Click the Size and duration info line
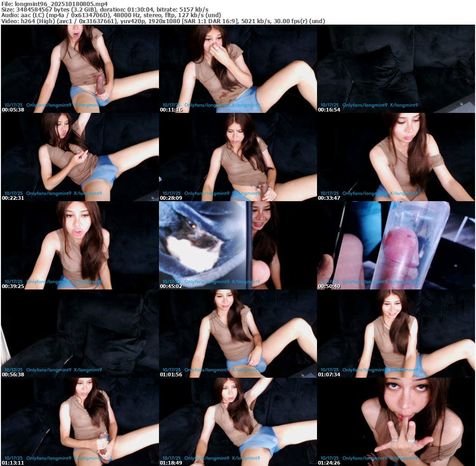 (x=105, y=10)
